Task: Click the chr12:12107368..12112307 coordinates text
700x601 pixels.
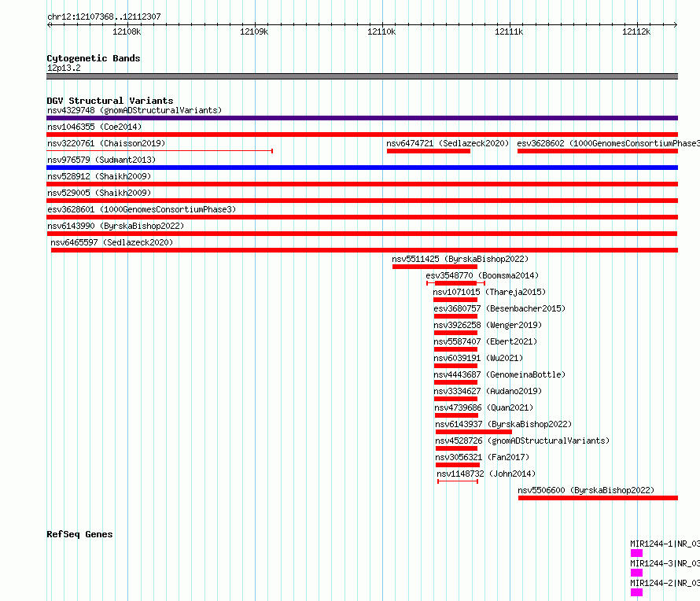Action: pyautogui.click(x=104, y=17)
